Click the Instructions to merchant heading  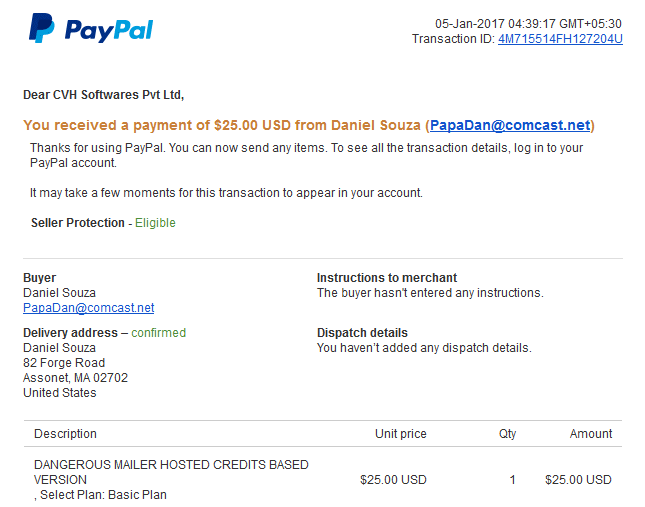pyautogui.click(x=387, y=278)
